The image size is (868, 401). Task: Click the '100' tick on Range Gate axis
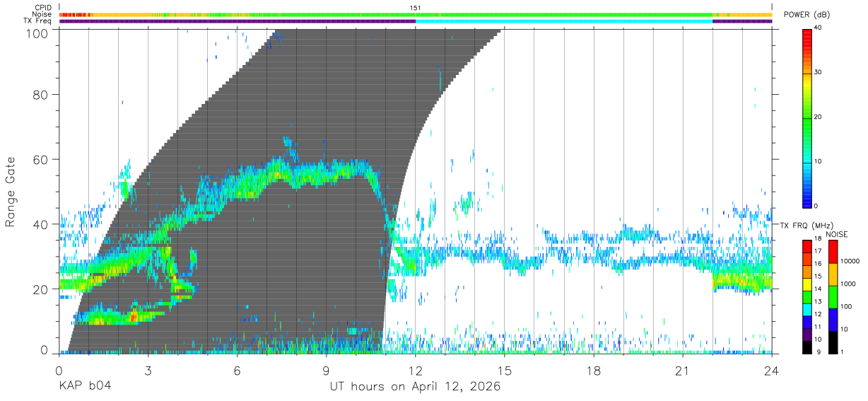coord(38,33)
